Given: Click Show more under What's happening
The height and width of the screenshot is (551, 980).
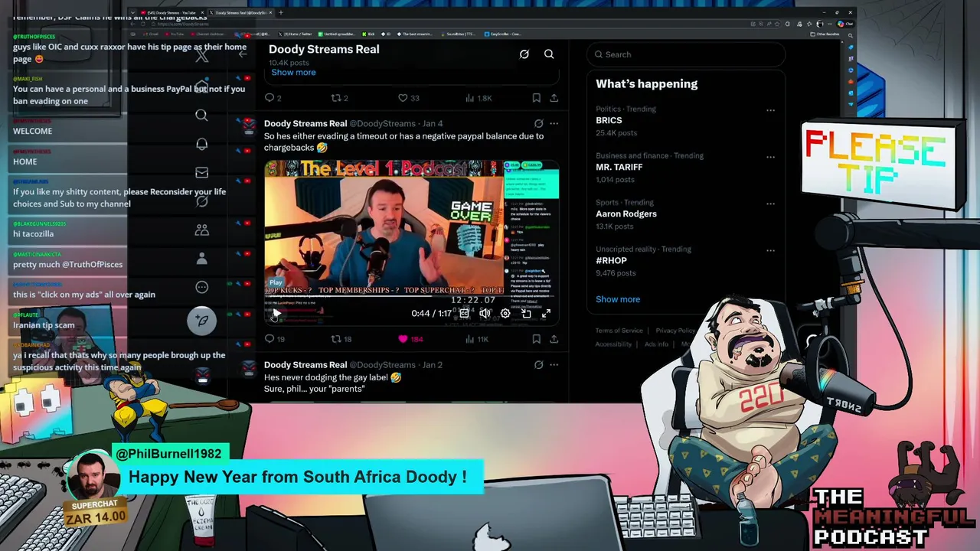Looking at the screenshot, I should [618, 299].
